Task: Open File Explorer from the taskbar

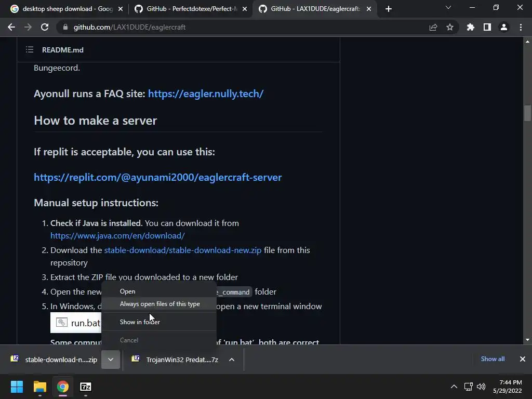Action: (x=39, y=387)
